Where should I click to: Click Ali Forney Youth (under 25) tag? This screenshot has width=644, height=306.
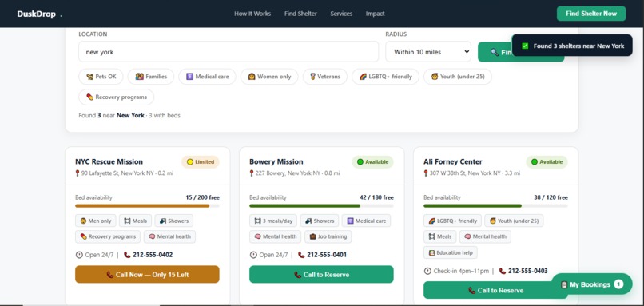point(514,221)
